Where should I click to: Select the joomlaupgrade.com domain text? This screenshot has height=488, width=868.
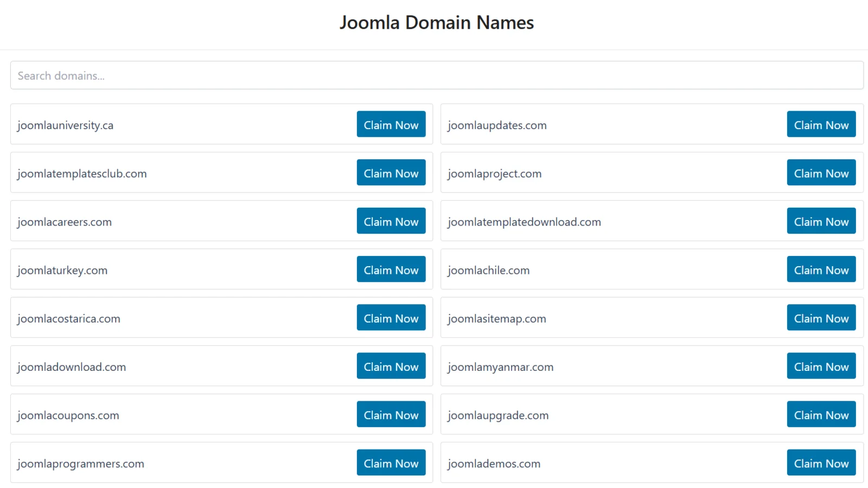click(498, 415)
